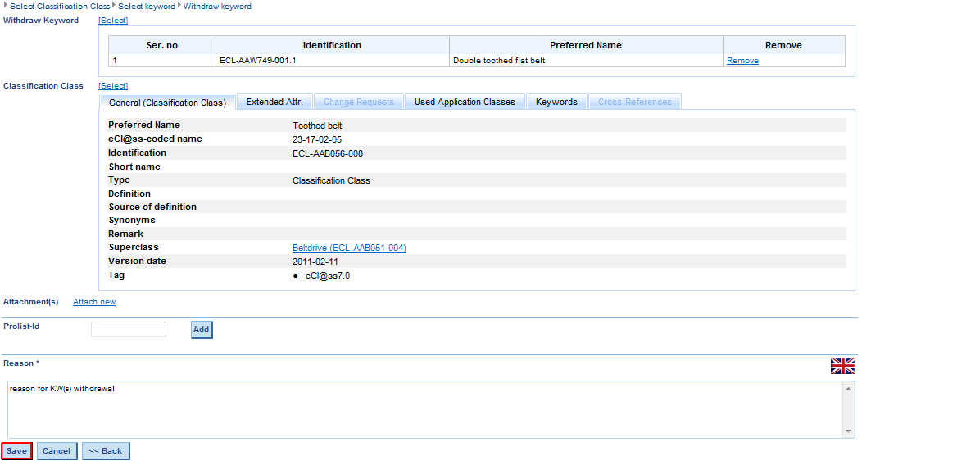Type in the Prolist-Id input field
This screenshot has height=461, width=980.
click(129, 329)
